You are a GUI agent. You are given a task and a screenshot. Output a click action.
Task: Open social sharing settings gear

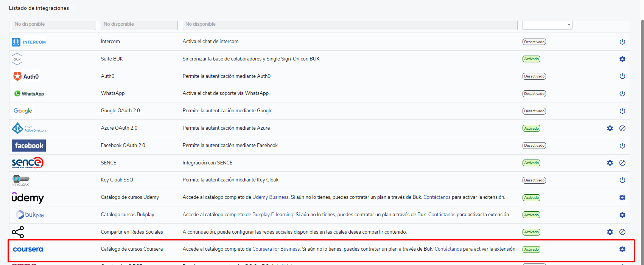(610, 232)
